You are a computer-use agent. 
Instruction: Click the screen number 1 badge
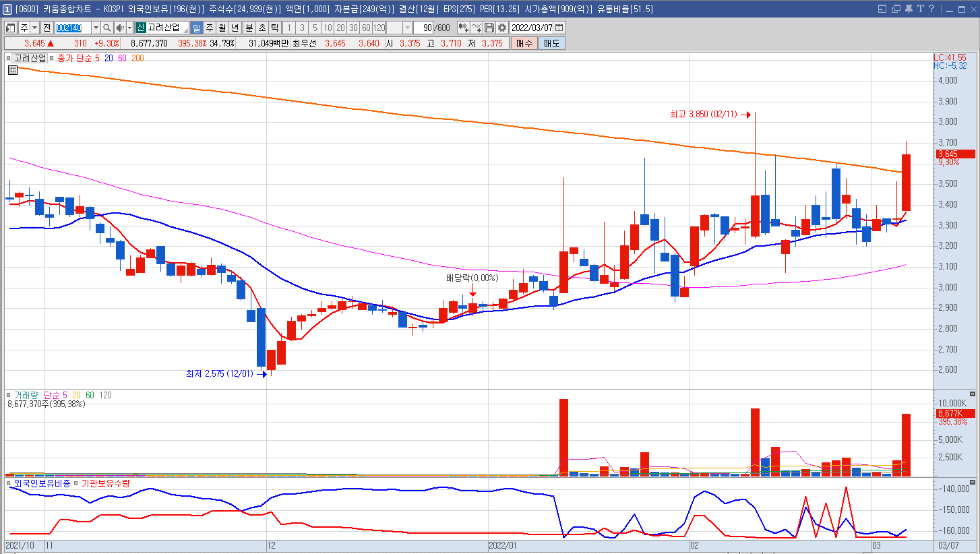coord(7,9)
